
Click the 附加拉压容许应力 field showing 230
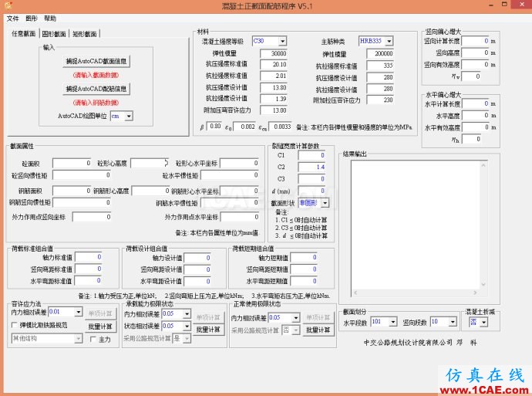(x=380, y=100)
